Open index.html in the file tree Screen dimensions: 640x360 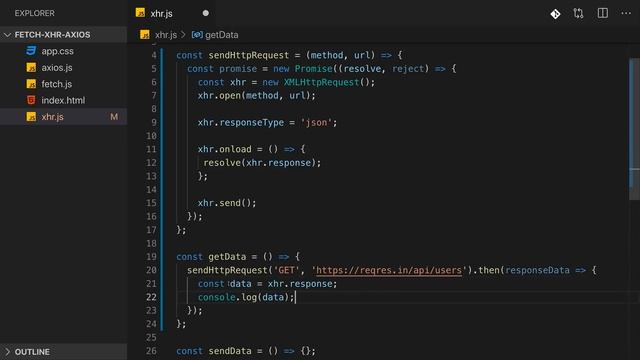[63, 100]
